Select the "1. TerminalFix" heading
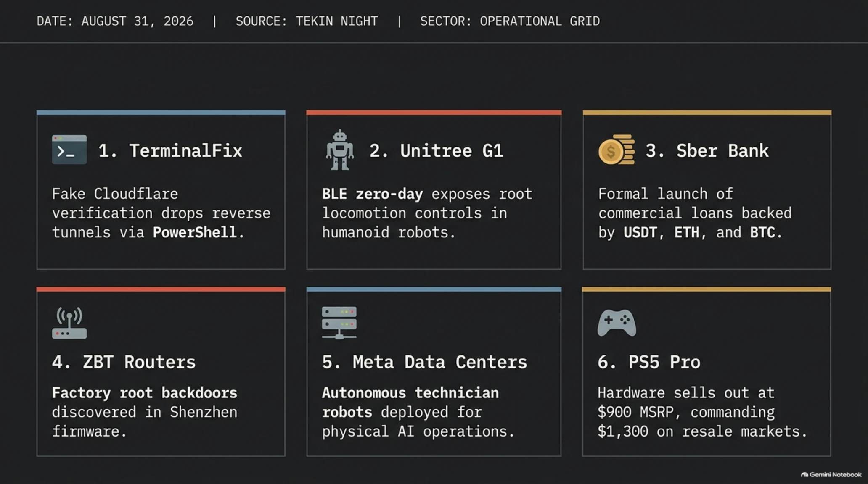This screenshot has height=484, width=868. (170, 151)
